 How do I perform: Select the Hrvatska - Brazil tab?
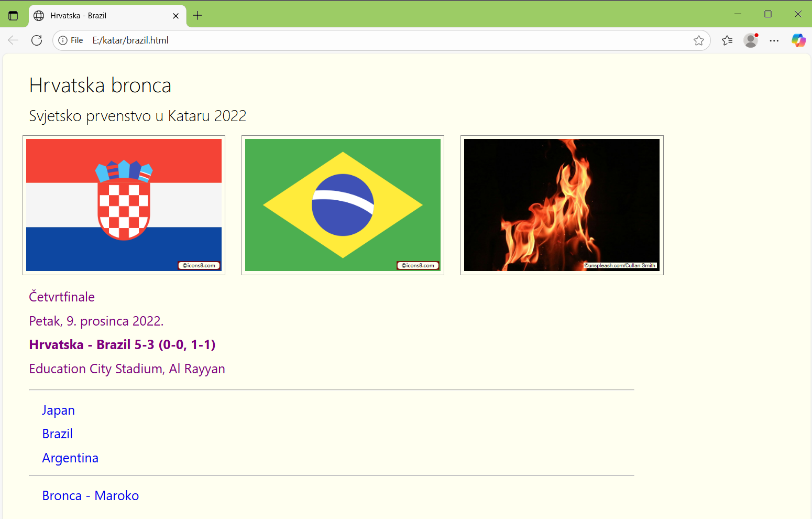point(107,16)
